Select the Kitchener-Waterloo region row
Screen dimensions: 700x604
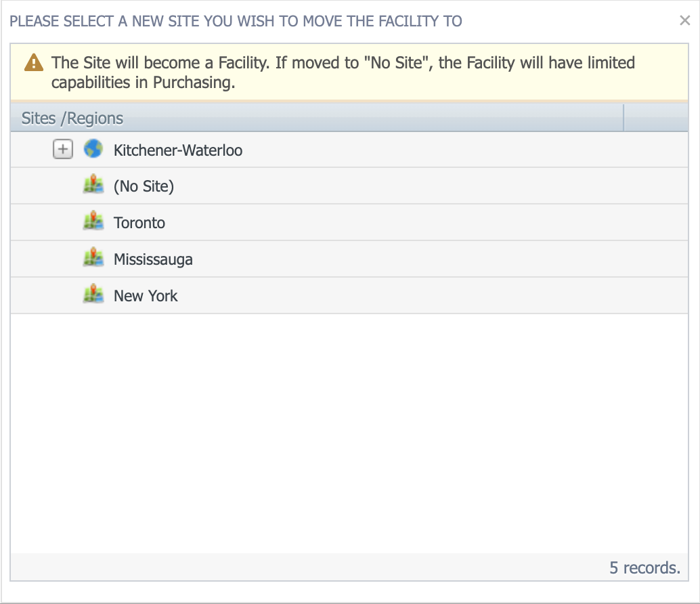[x=178, y=150]
